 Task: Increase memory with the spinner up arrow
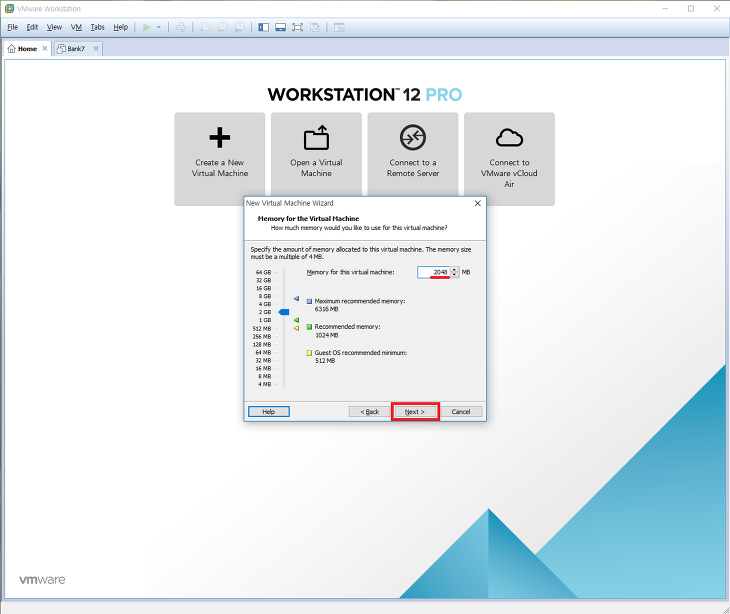click(x=455, y=270)
